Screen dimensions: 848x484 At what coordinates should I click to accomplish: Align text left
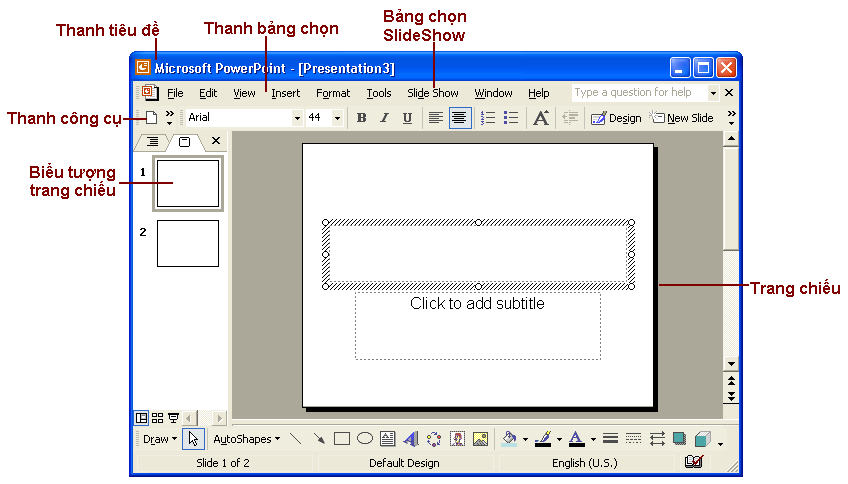pyautogui.click(x=435, y=118)
